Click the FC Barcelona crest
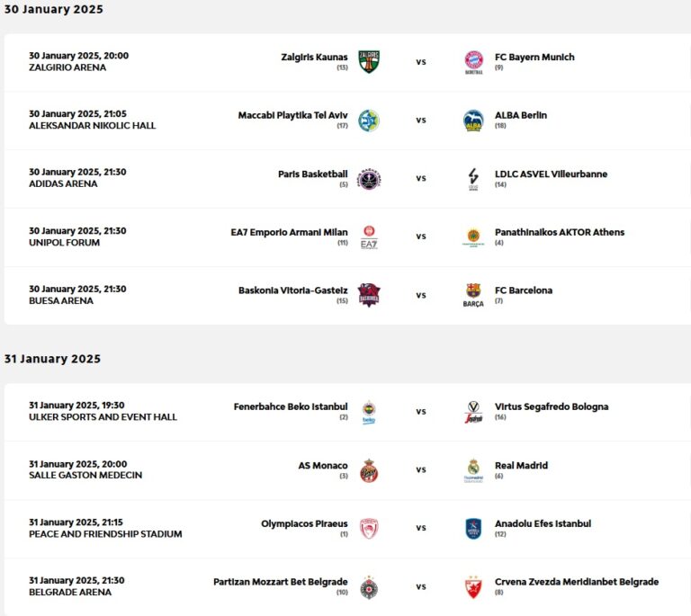691x616 pixels. (473, 294)
